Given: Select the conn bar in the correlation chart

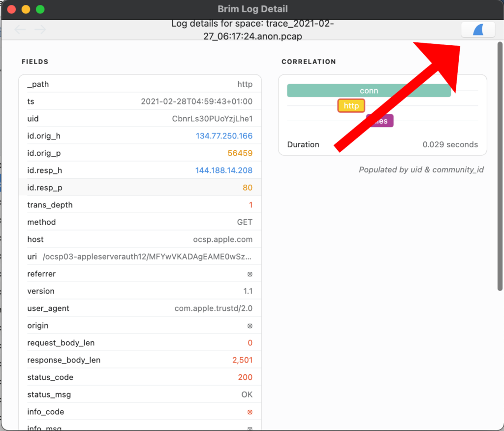Looking at the screenshot, I should coord(369,91).
